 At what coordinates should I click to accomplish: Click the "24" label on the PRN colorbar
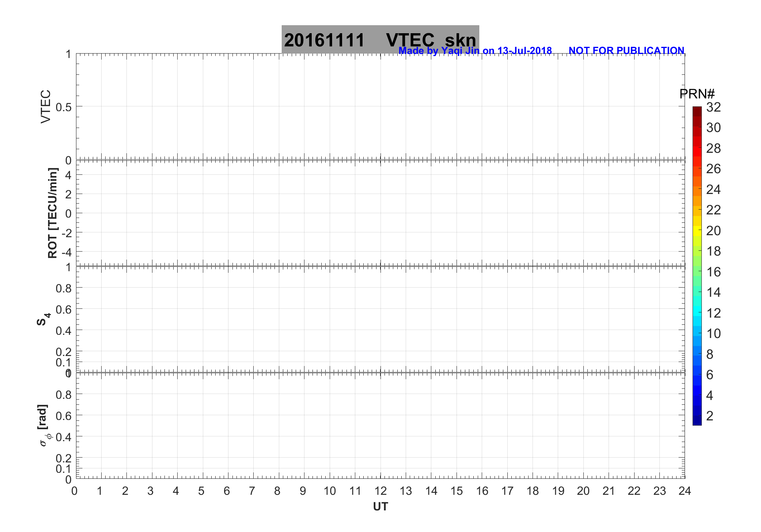[x=713, y=190]
